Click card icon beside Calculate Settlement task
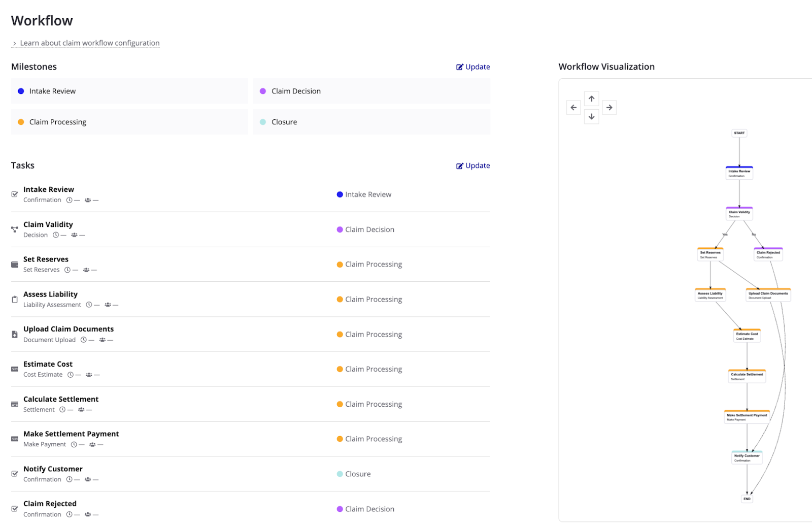 15,404
